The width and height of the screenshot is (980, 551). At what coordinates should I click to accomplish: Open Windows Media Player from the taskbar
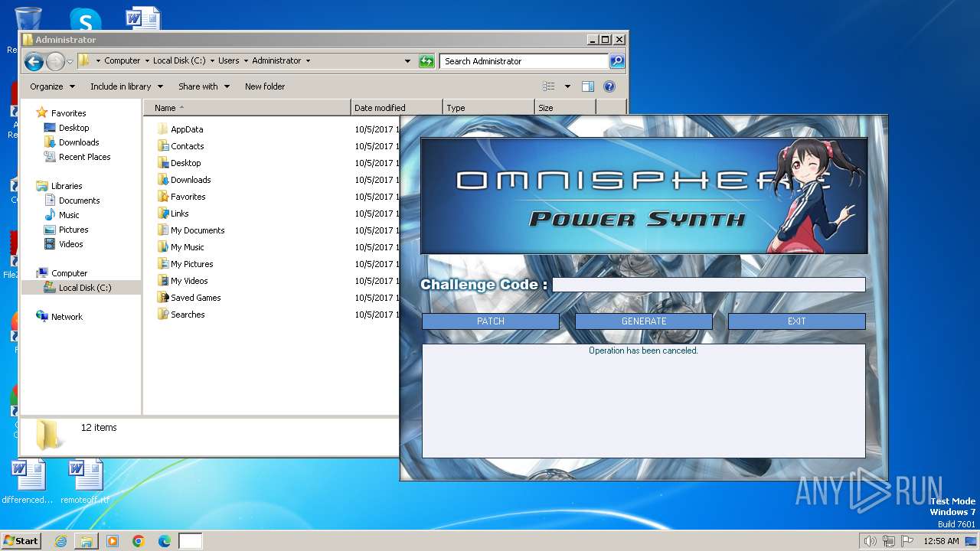pyautogui.click(x=113, y=541)
